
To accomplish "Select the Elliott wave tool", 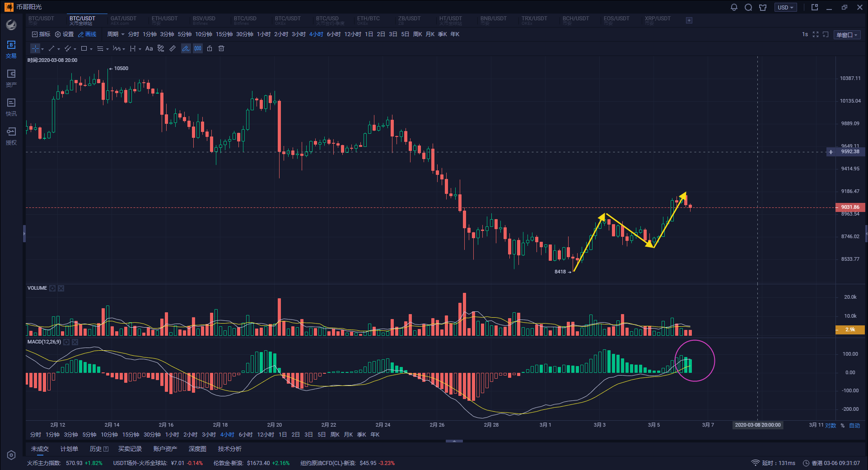I will pyautogui.click(x=117, y=48).
